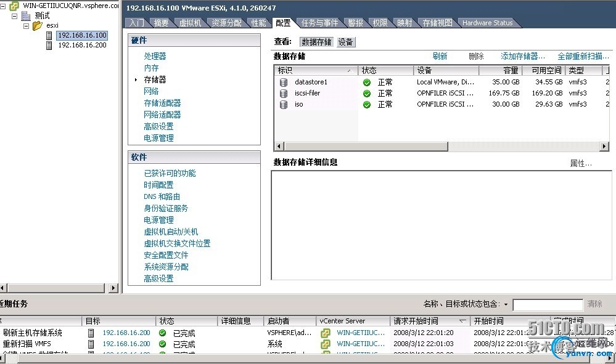616x364 pixels.
Task: Open the 性能 tab
Action: pyautogui.click(x=258, y=23)
